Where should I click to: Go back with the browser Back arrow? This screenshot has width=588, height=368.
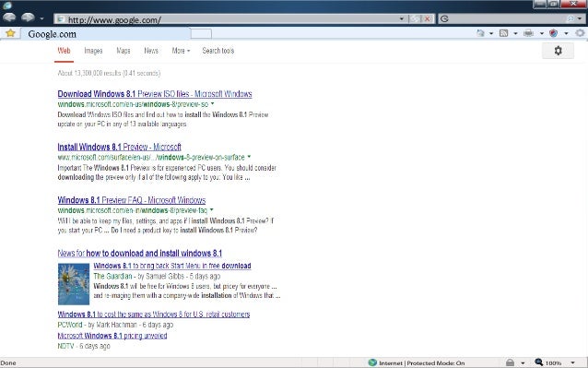point(9,18)
